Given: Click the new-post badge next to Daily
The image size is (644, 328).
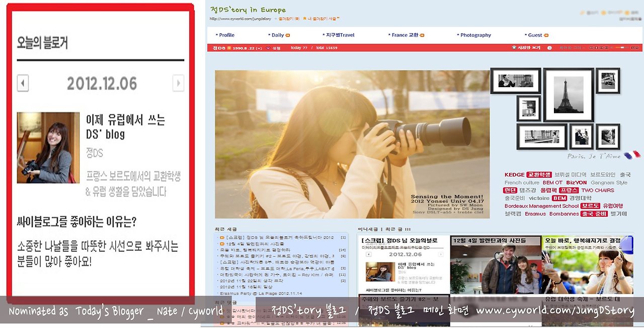Looking at the screenshot, I should (x=288, y=35).
